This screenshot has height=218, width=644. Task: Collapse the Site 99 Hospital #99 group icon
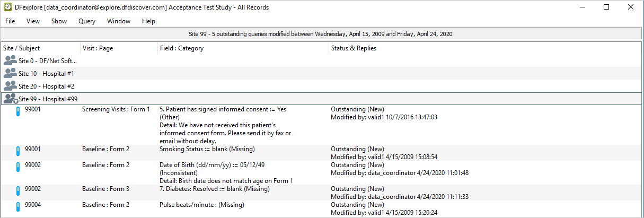coord(10,99)
